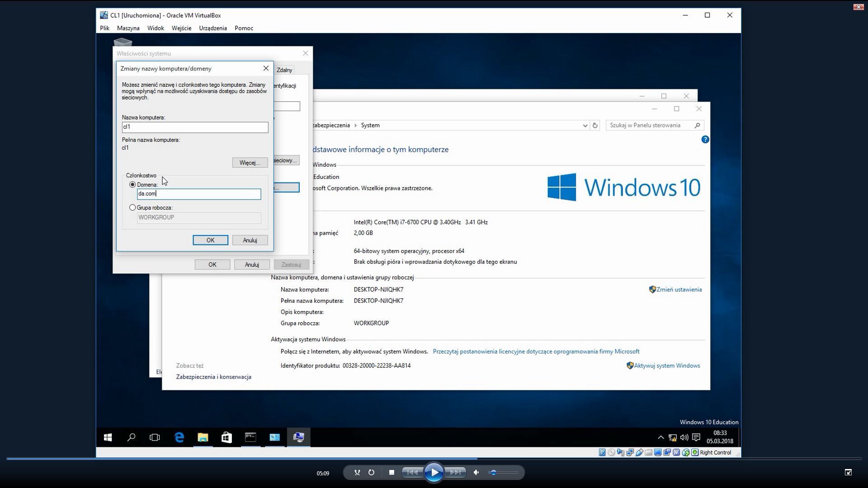Open the Urządzenia menu

pos(213,28)
